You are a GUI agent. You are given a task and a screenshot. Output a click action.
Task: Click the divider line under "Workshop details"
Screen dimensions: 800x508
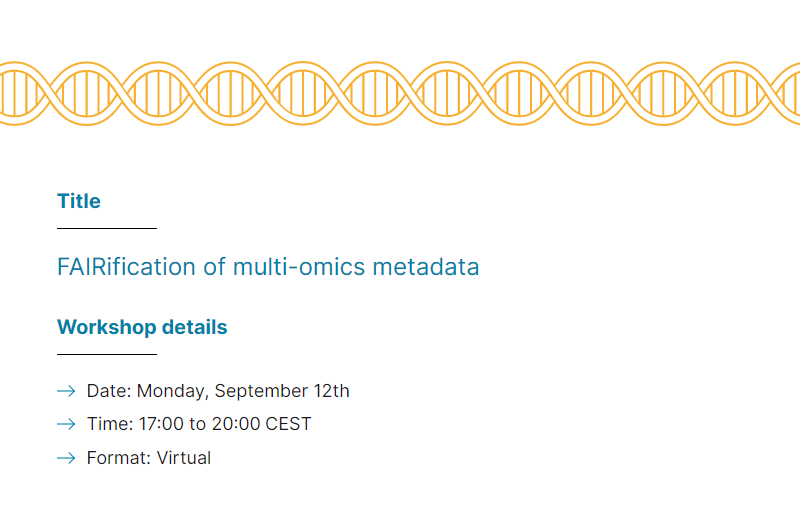(x=107, y=354)
